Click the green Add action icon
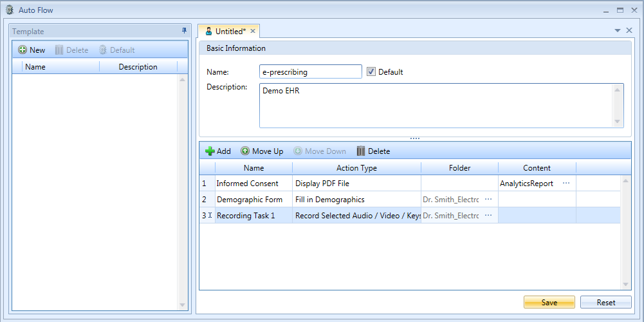The height and width of the screenshot is (322, 644). pos(210,151)
